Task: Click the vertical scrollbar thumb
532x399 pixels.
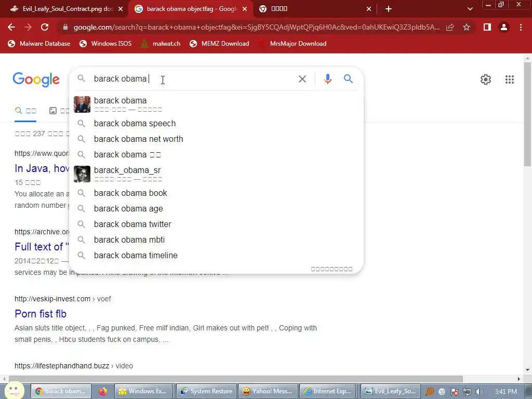Action: click(527, 114)
